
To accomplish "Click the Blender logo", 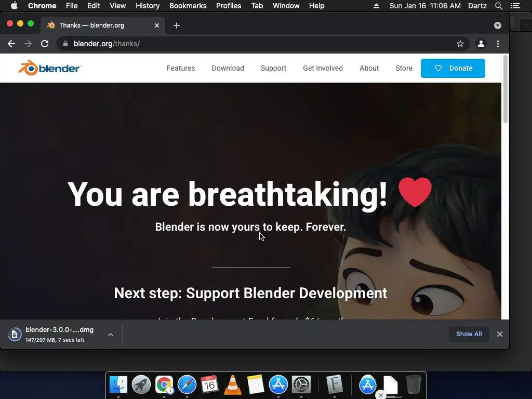I will pyautogui.click(x=50, y=68).
